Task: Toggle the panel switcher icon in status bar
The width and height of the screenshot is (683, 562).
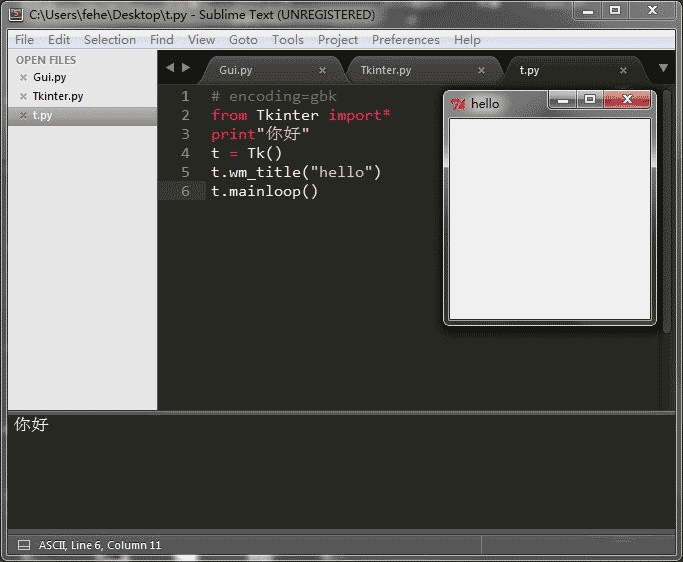Action: pos(24,545)
